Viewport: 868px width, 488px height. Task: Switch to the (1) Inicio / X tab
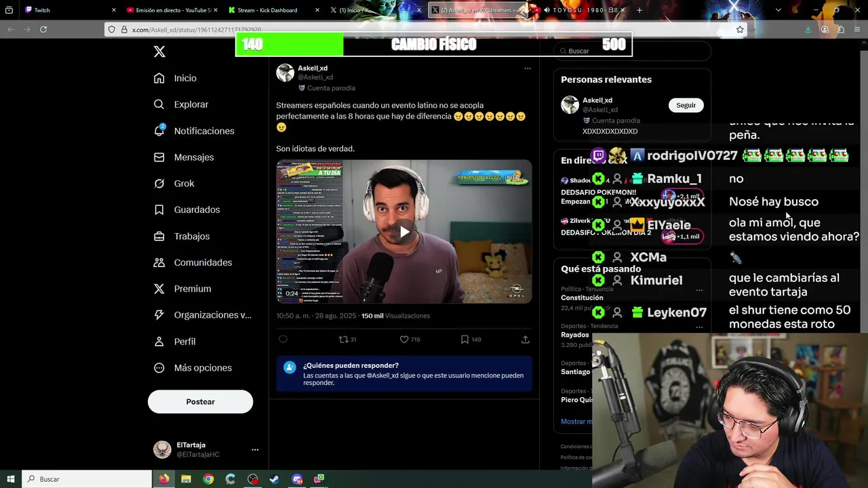(x=375, y=10)
